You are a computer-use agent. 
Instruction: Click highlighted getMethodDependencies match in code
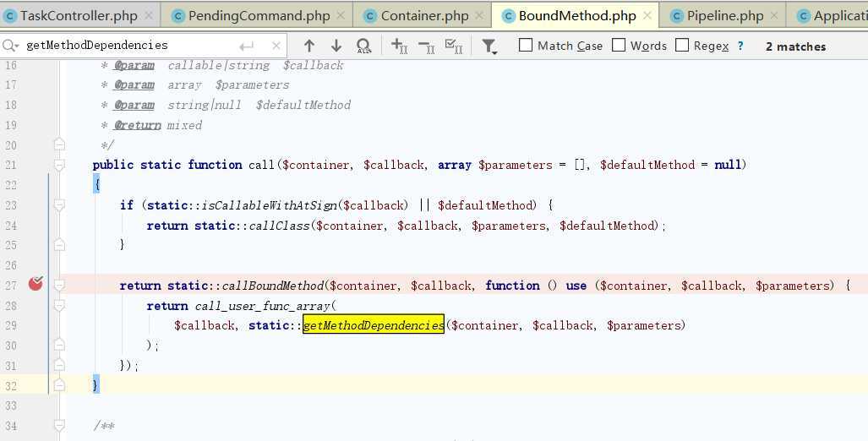[374, 325]
